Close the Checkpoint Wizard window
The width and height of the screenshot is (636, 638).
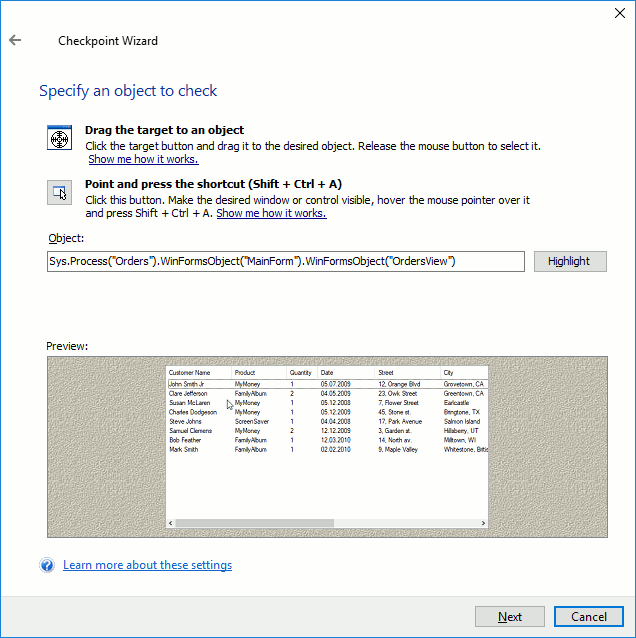620,13
